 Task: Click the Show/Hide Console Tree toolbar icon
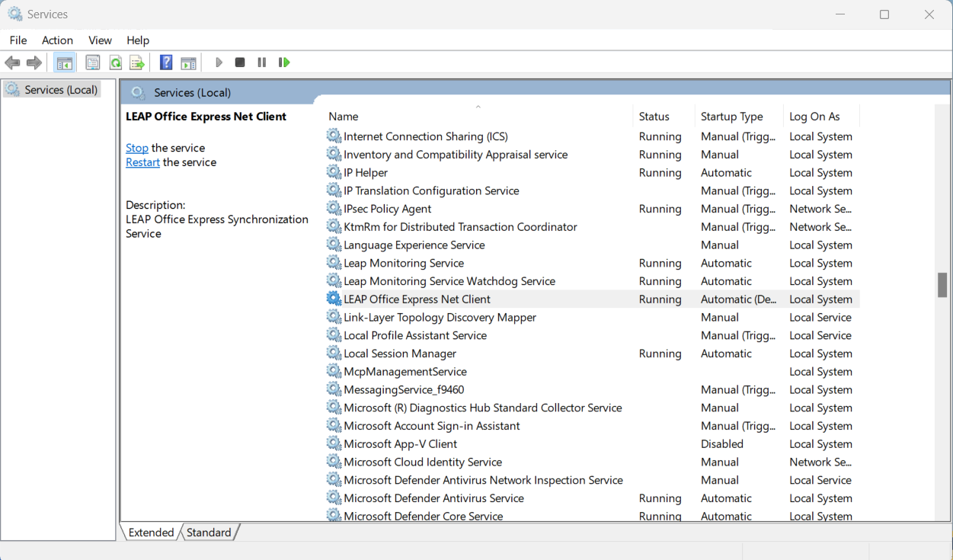pyautogui.click(x=65, y=62)
